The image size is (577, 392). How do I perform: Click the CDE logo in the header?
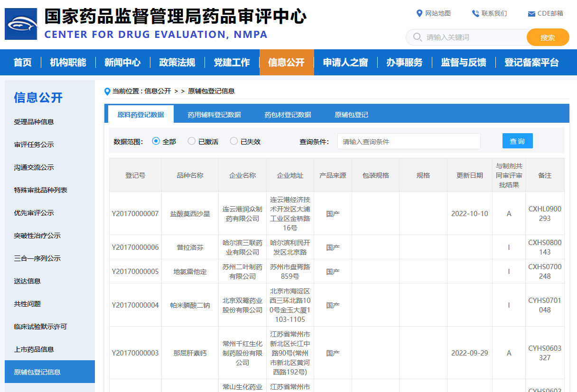pos(21,24)
